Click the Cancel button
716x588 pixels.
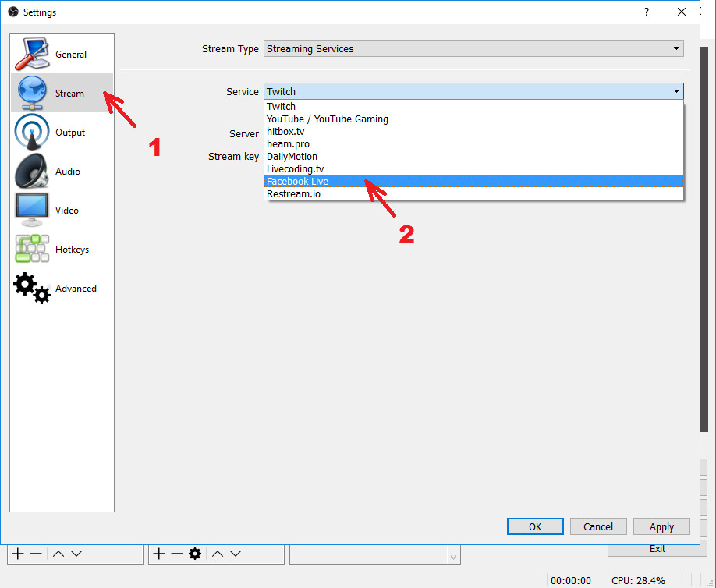point(598,526)
